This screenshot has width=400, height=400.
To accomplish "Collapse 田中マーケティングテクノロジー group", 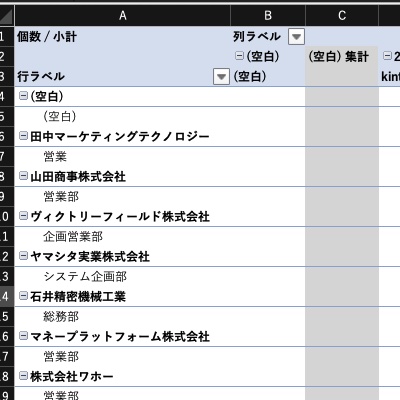I will [x=23, y=136].
